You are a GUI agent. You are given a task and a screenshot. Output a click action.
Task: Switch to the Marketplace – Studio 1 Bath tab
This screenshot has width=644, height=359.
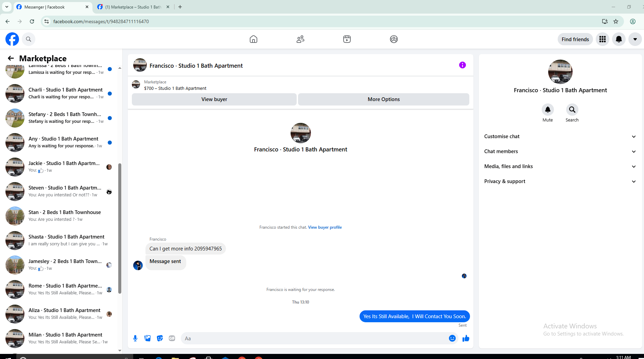[134, 7]
